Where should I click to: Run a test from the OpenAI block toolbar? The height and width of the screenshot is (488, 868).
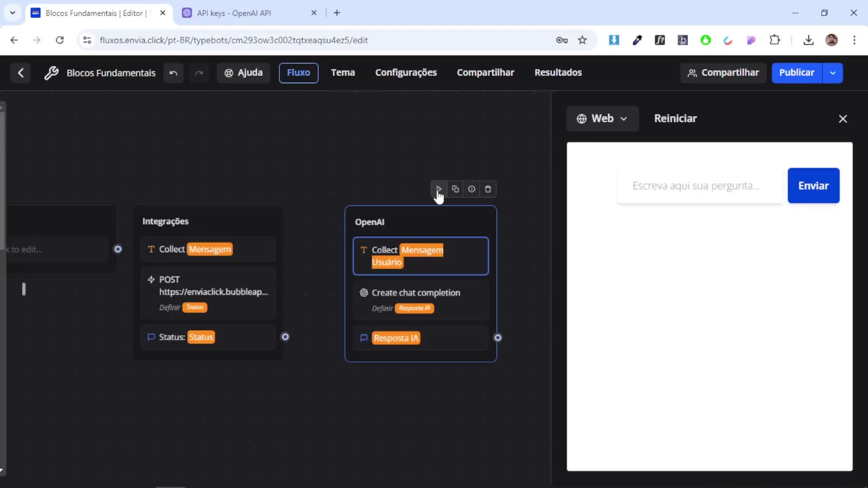coord(439,189)
